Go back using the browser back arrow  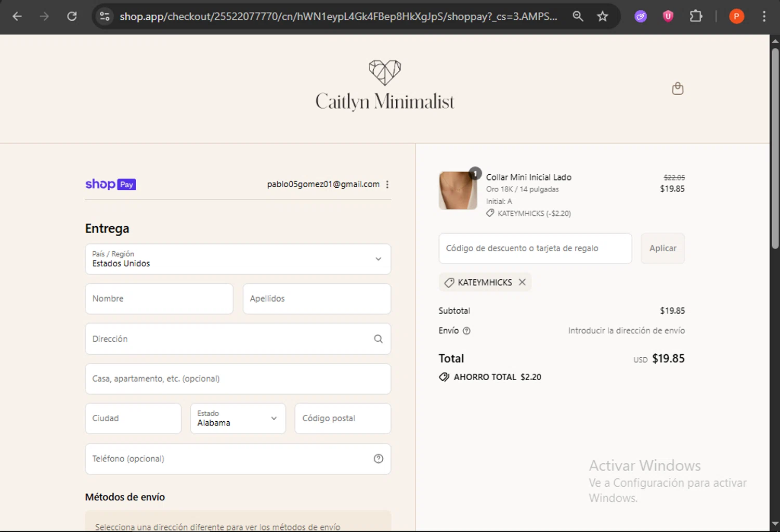(x=17, y=16)
